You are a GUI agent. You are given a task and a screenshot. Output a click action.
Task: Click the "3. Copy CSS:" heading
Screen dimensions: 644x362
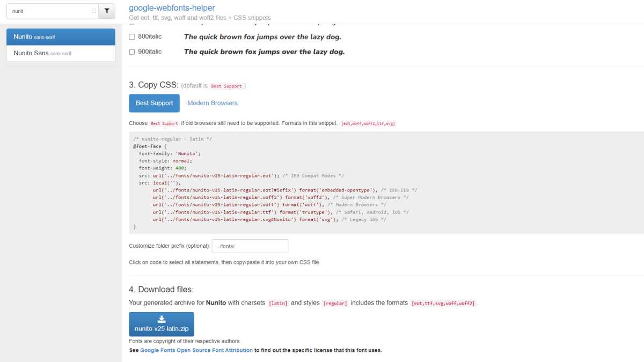pyautogui.click(x=153, y=85)
